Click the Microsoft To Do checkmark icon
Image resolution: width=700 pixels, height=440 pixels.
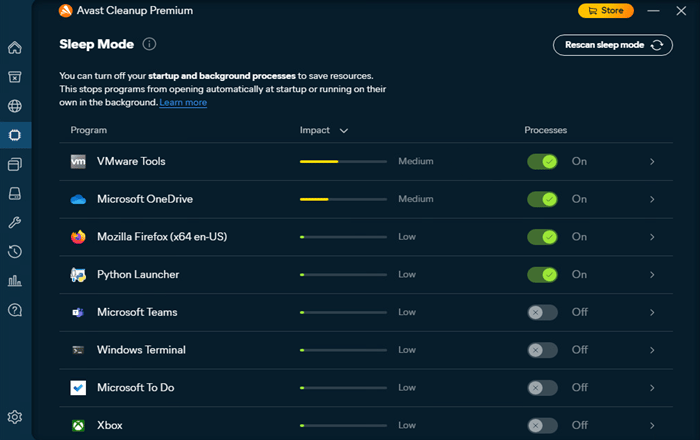(x=78, y=388)
